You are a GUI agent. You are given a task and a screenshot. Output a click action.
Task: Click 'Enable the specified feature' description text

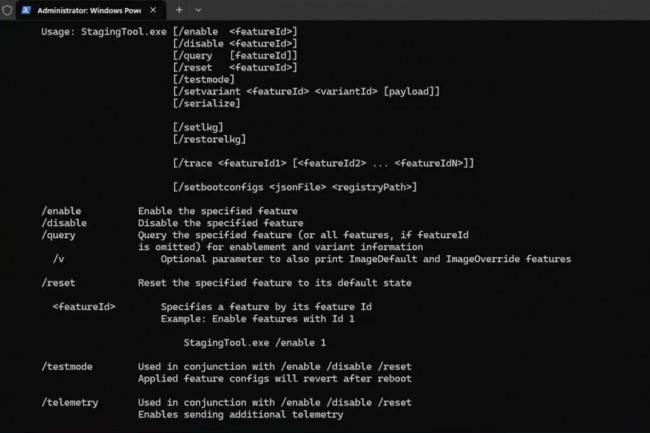tap(217, 211)
